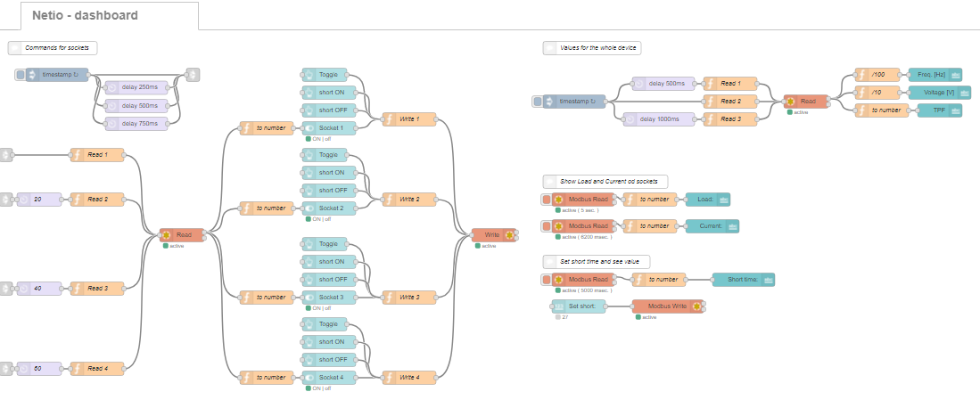
Task: Select the Socket 2 switch node
Action: point(329,208)
